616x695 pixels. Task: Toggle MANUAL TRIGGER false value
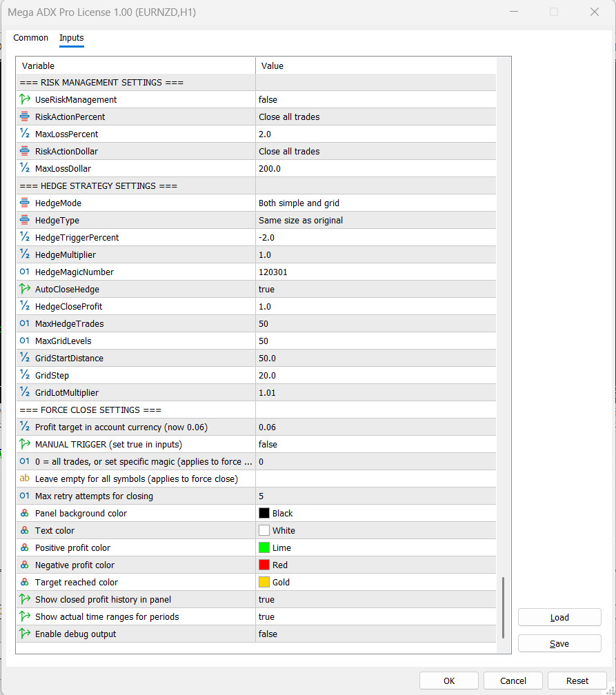(376, 444)
